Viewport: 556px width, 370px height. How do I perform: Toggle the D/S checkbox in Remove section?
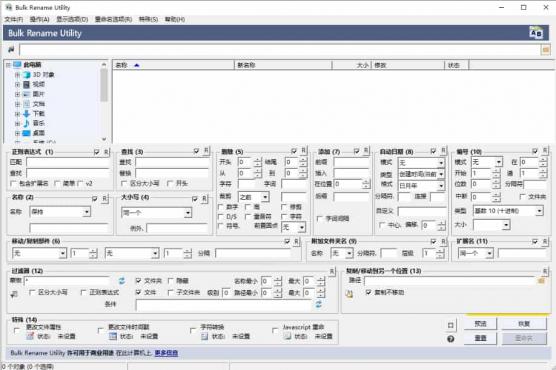[x=221, y=216]
